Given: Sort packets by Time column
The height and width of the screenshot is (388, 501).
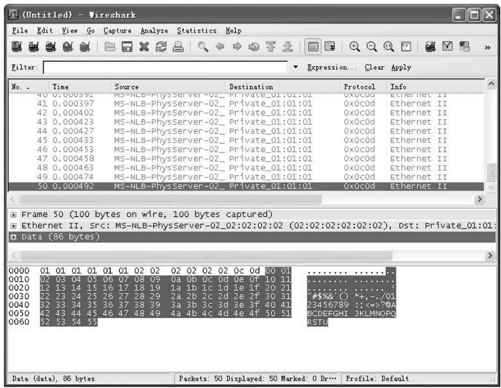Looking at the screenshot, I should pos(81,87).
